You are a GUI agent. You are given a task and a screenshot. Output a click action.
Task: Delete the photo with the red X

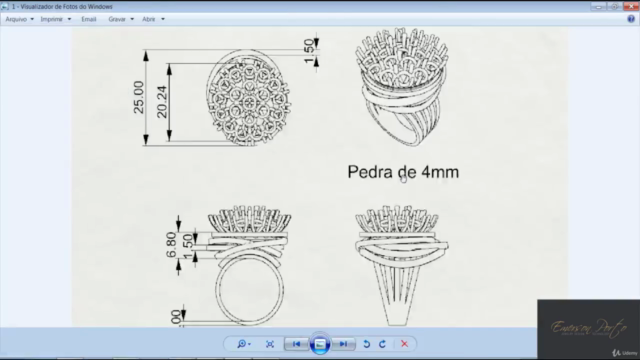[x=404, y=344]
